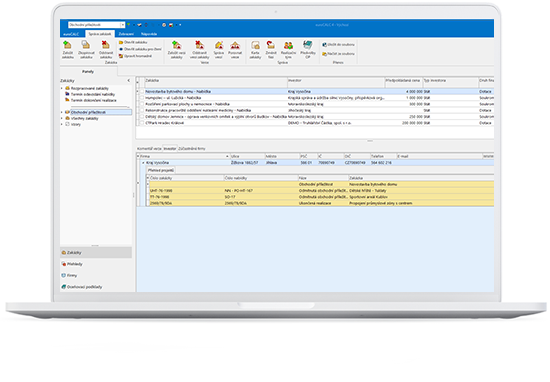Sort by Typ investora column header
Viewport: 550px width, 382px height.
(450, 82)
